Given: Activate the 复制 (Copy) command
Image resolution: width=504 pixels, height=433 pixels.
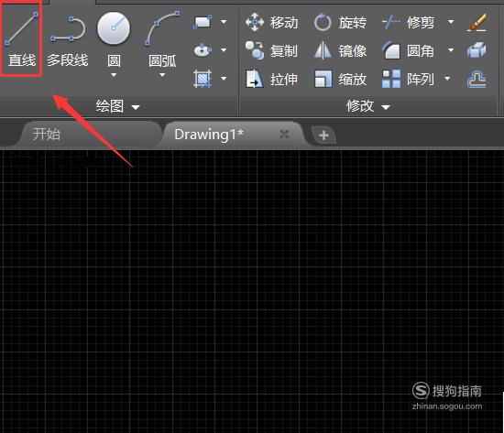Looking at the screenshot, I should tap(272, 50).
